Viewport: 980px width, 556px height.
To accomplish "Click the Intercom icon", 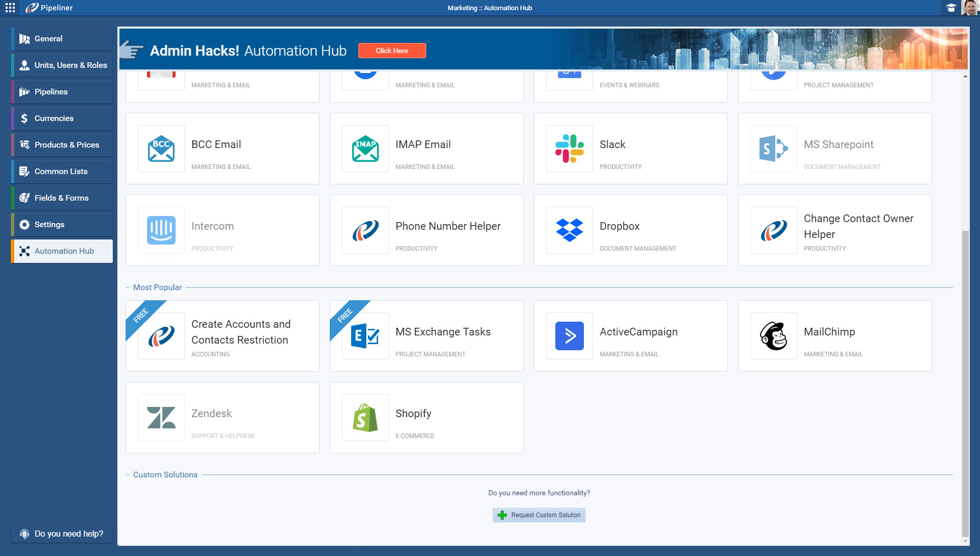I will pyautogui.click(x=161, y=230).
